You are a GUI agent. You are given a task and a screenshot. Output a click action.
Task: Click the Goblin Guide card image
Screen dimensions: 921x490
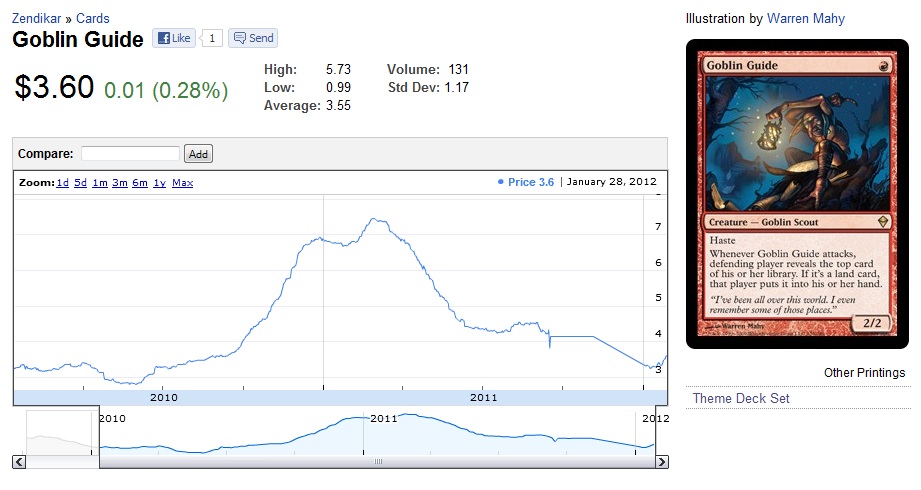pos(796,195)
